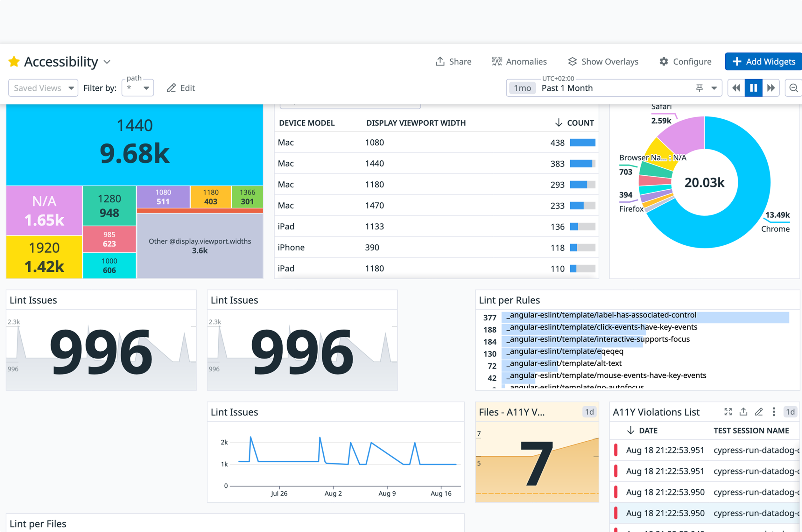Pin the current time frame
Screen dimensions: 802x532
point(699,87)
